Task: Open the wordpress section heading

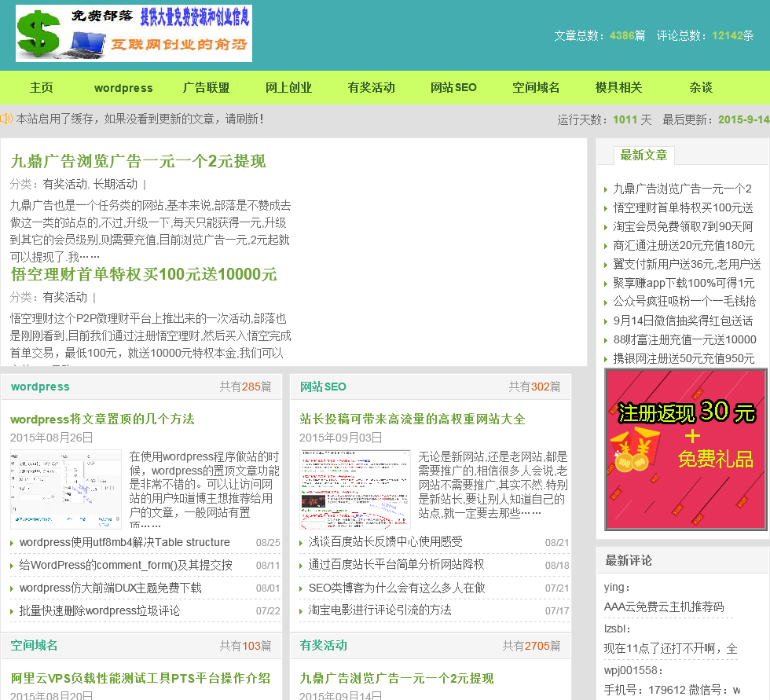Action: tap(40, 387)
